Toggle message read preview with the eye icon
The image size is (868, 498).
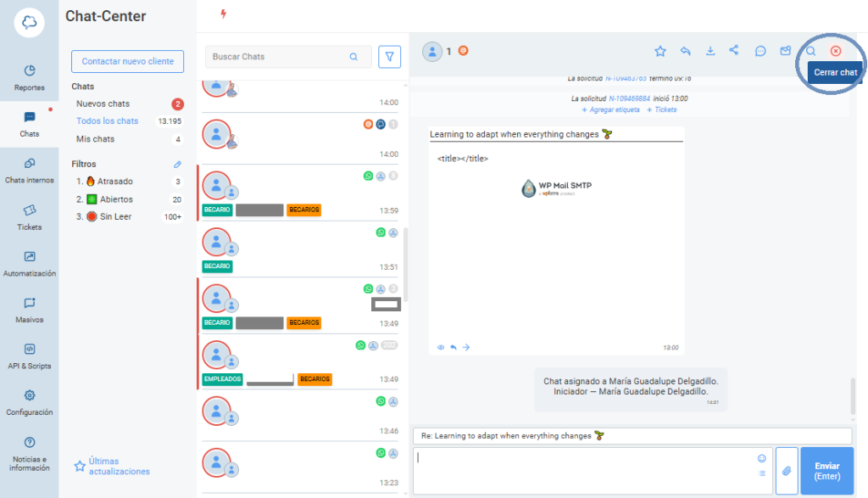pos(441,347)
